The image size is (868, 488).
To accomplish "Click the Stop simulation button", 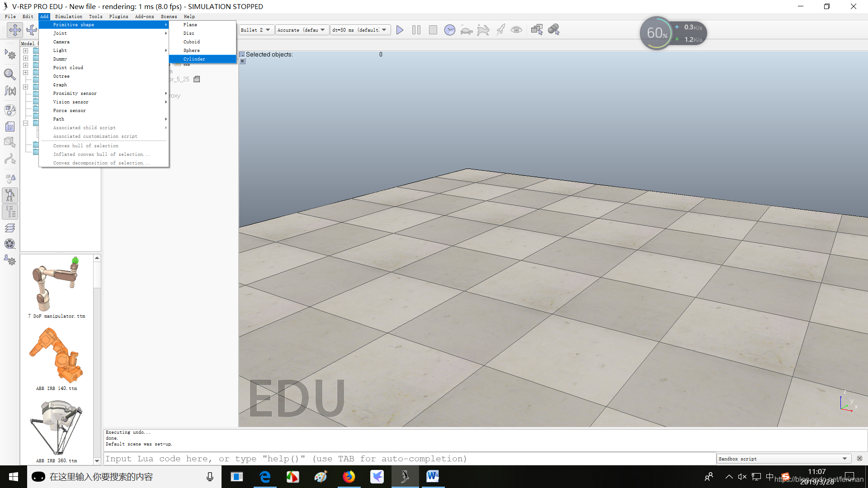I will coord(433,30).
